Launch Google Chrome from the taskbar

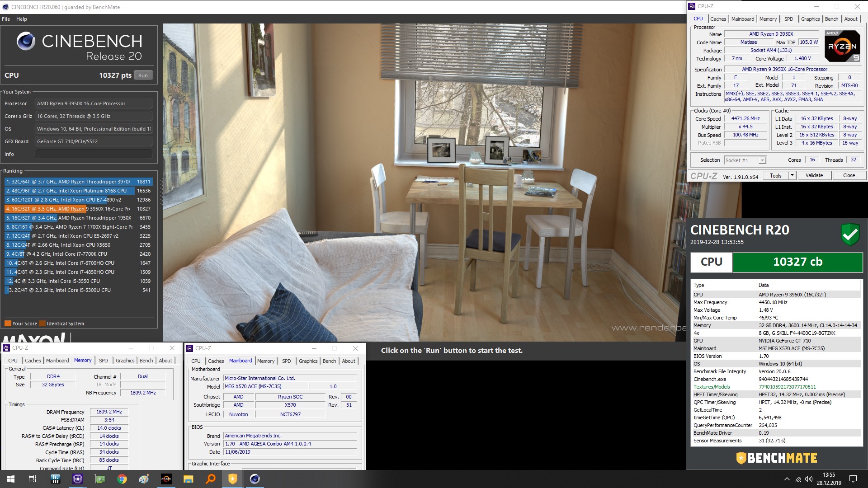tap(122, 479)
